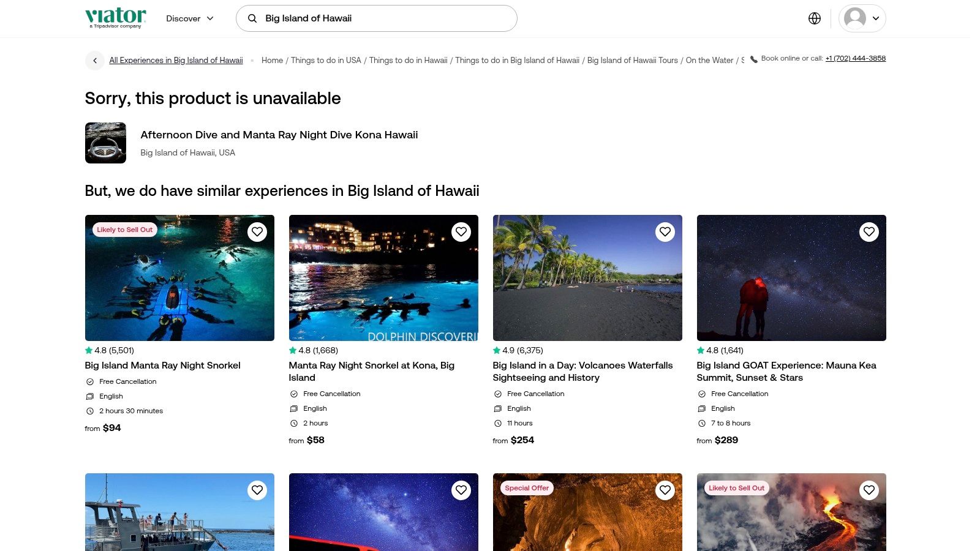The width and height of the screenshot is (980, 551).
Task: Save Big Island Manta Ray Night Snorkel to wishlist
Action: point(257,232)
